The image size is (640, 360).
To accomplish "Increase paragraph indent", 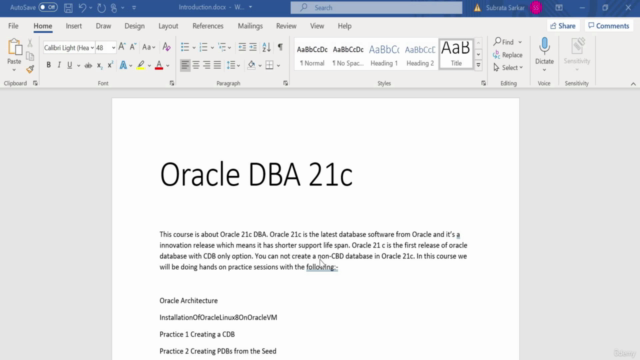I will pyautogui.click(x=253, y=47).
